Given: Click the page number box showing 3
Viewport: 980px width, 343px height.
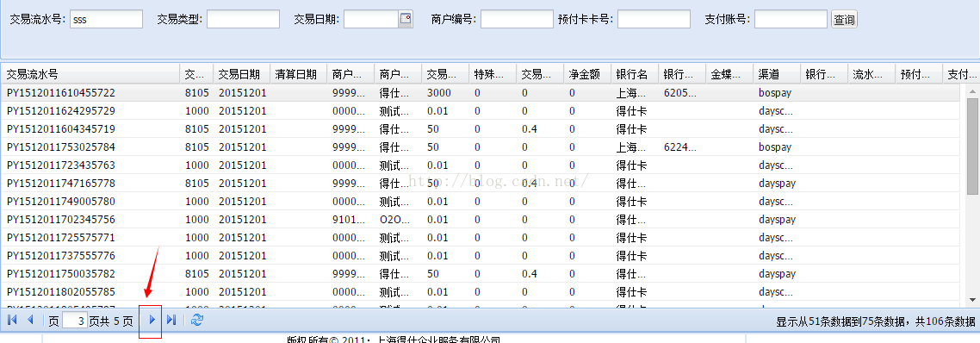Looking at the screenshot, I should pos(75,321).
